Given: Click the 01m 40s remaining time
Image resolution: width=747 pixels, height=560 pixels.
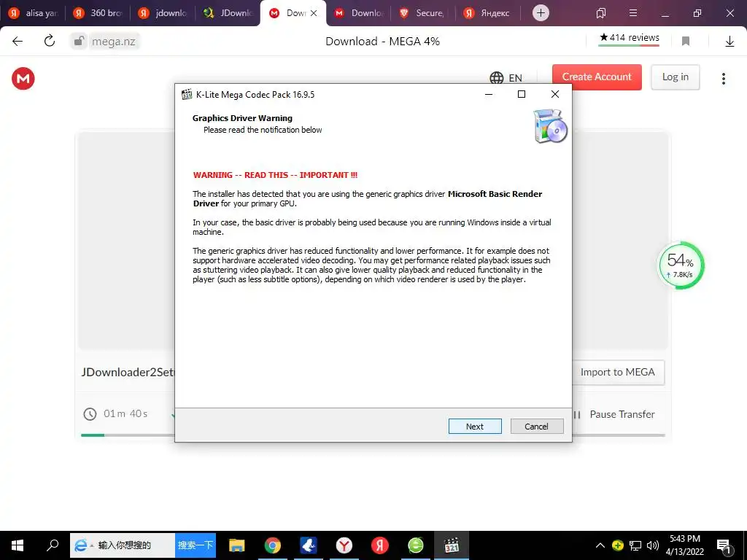Looking at the screenshot, I should (x=125, y=414).
